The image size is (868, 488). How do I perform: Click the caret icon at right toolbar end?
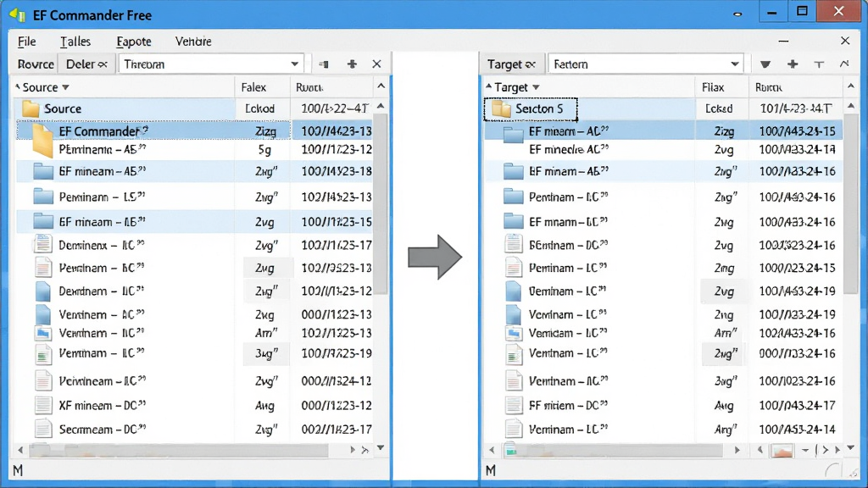tap(844, 64)
